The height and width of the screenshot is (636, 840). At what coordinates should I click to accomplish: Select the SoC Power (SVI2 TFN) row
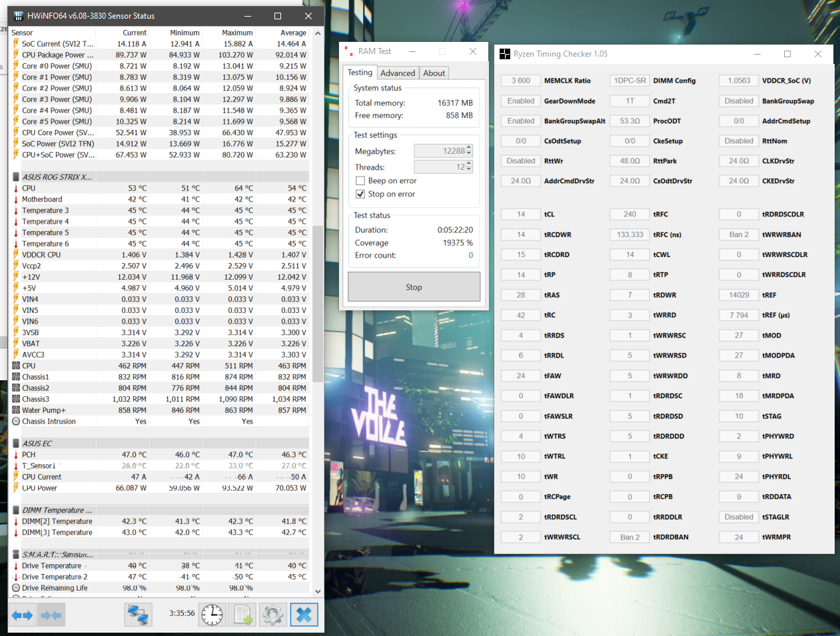(x=159, y=144)
